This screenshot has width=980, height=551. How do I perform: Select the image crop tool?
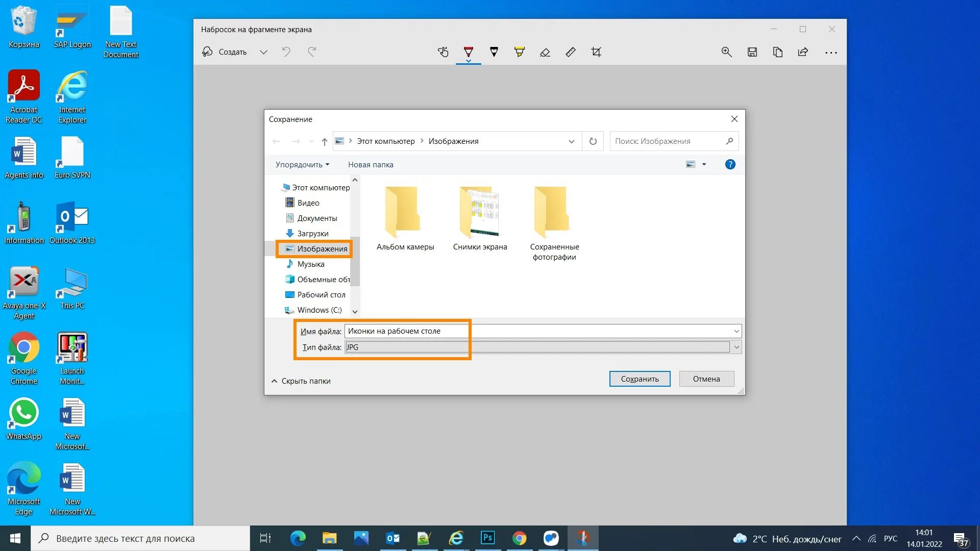click(596, 52)
